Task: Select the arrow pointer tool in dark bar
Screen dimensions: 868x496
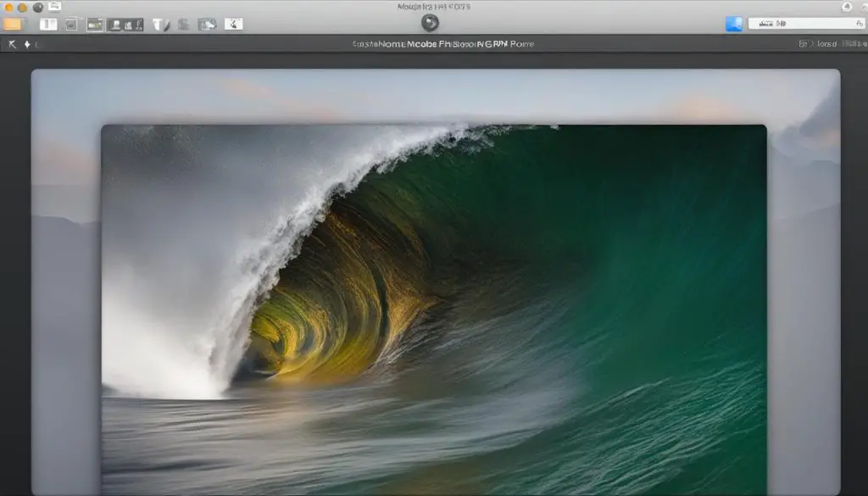Action: click(x=12, y=44)
